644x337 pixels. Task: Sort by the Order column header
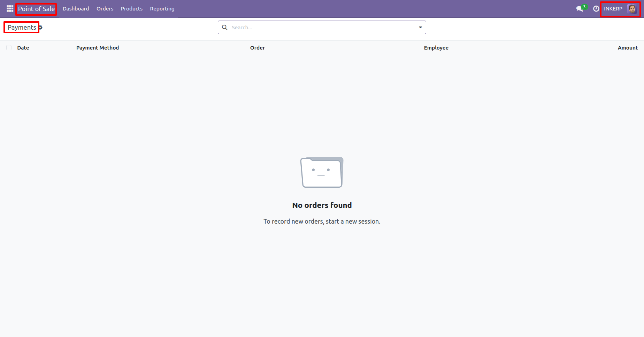258,48
